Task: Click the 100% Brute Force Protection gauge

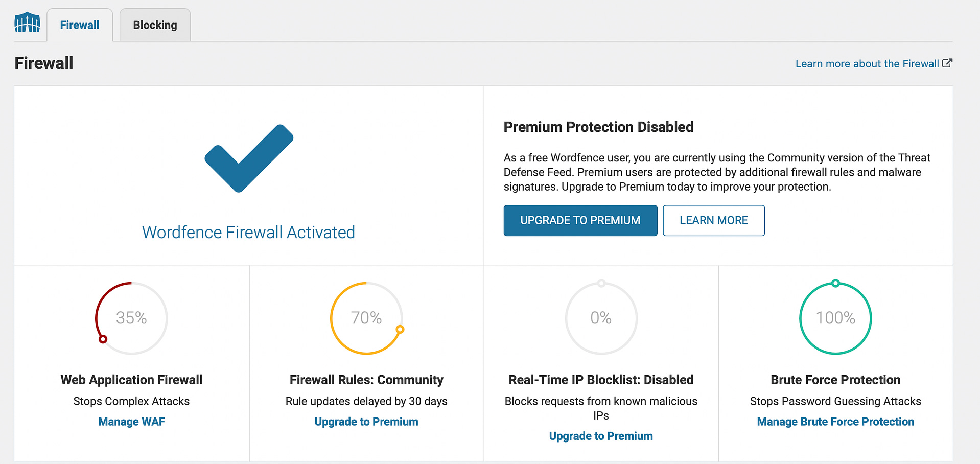Action: tap(835, 318)
